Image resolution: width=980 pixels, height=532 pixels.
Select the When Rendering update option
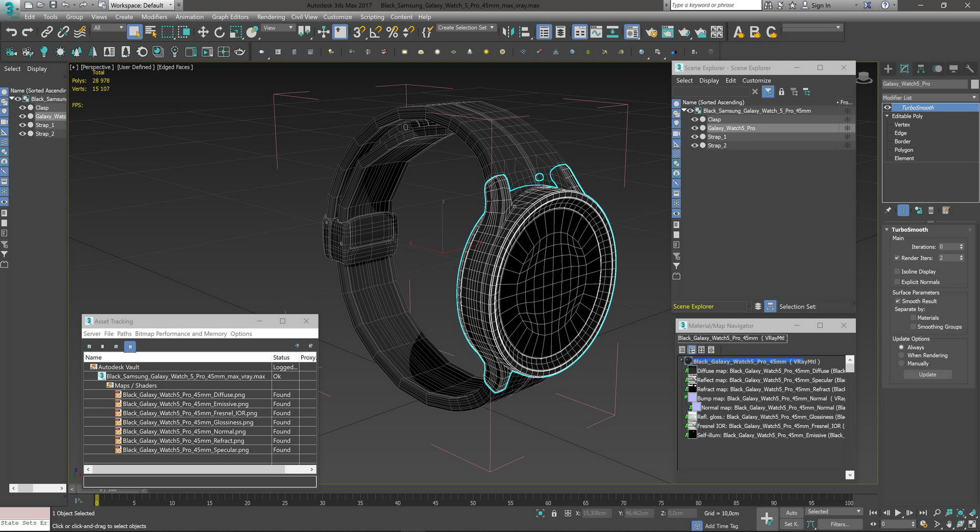click(901, 355)
